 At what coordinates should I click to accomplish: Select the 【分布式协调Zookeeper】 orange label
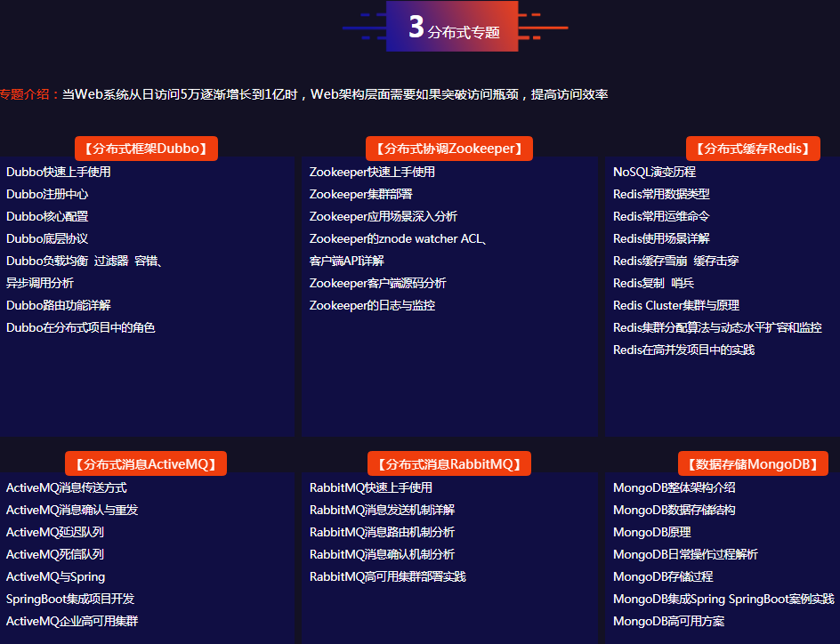point(449,149)
